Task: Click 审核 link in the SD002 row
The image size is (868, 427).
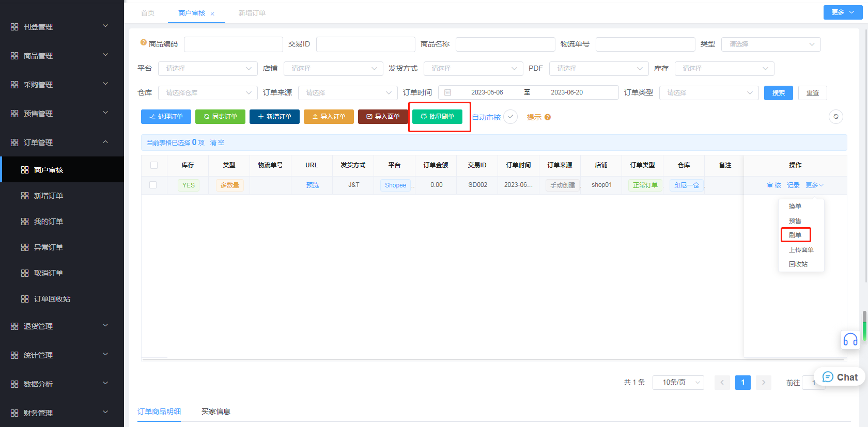Action: point(774,185)
